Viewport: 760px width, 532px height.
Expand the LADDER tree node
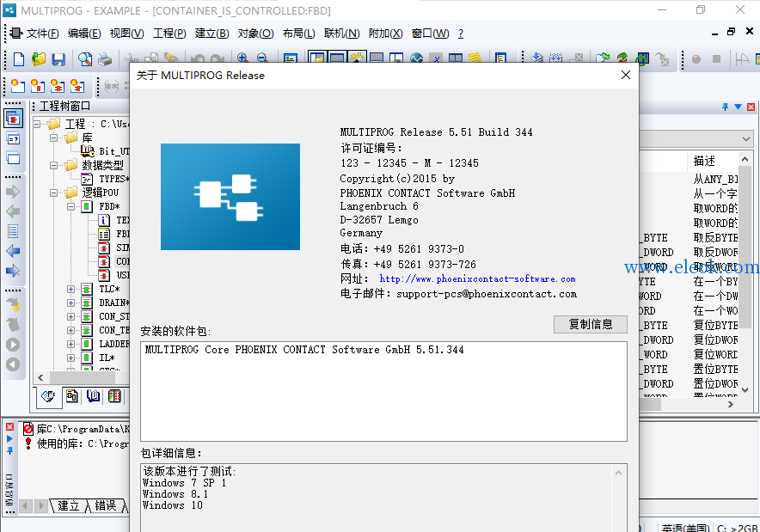pyautogui.click(x=70, y=344)
